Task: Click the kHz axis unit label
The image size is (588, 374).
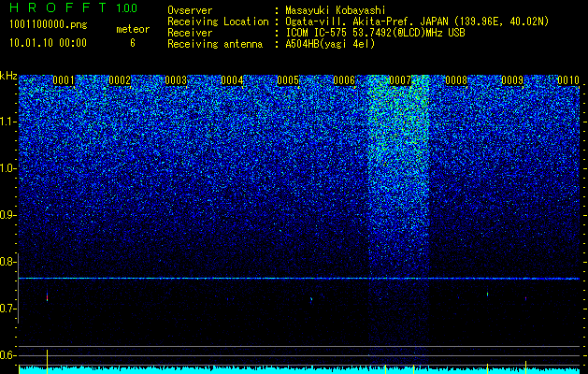Action: pos(8,76)
